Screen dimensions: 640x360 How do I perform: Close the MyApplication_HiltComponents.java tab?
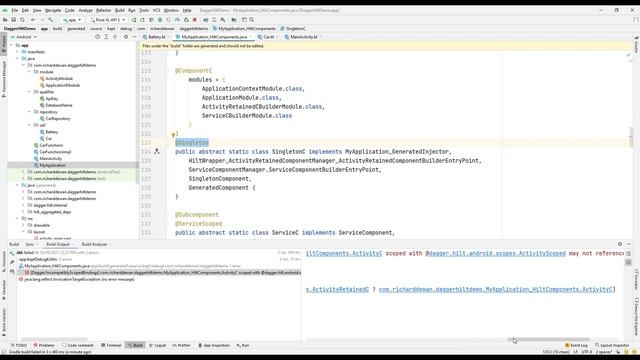[250, 37]
